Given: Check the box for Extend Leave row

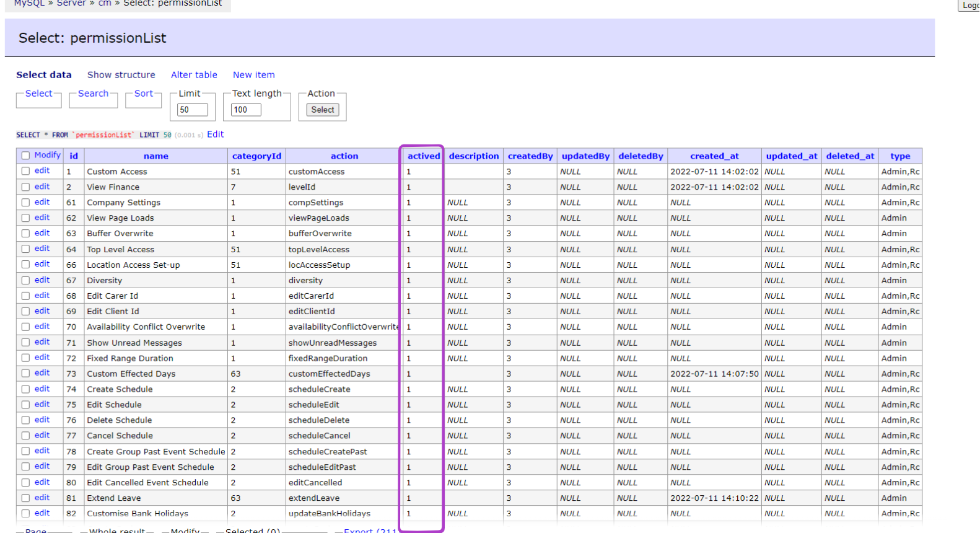Looking at the screenshot, I should tap(25, 498).
